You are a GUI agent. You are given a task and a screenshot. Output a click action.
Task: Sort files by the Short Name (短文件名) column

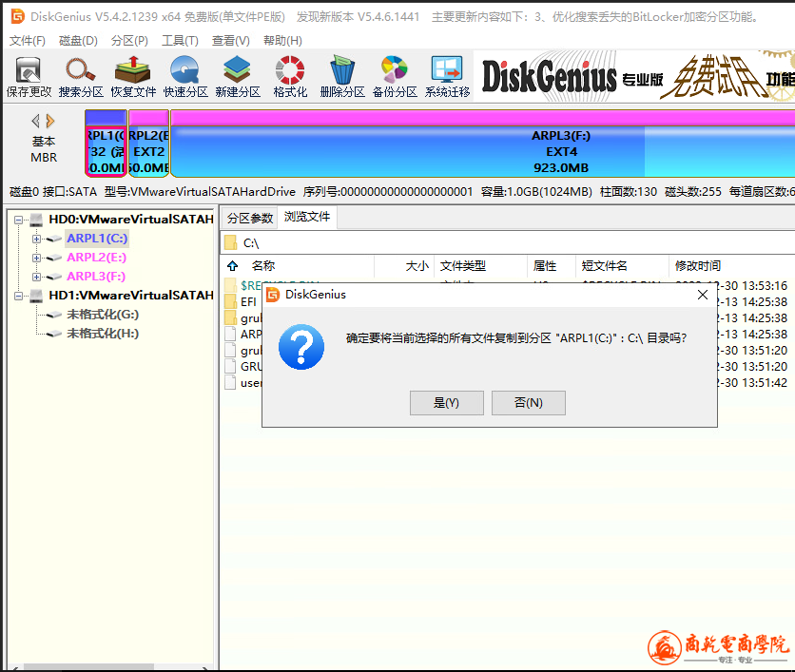coord(622,265)
